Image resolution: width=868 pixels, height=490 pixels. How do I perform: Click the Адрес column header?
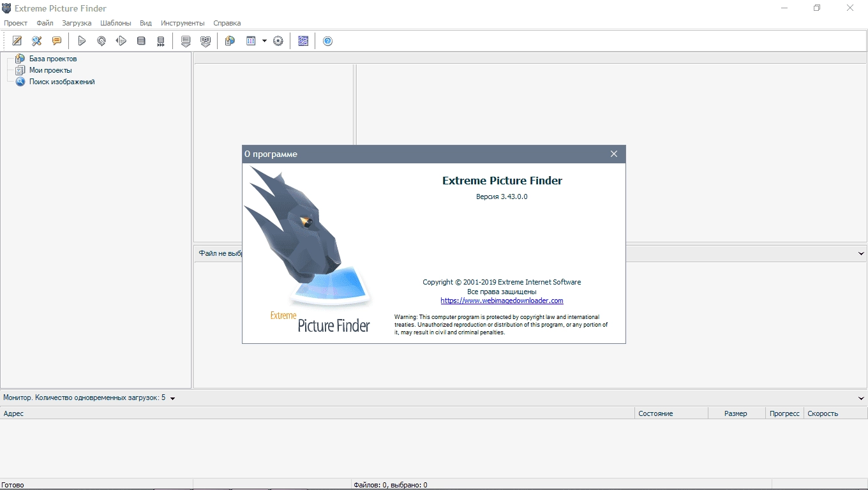[x=317, y=413]
